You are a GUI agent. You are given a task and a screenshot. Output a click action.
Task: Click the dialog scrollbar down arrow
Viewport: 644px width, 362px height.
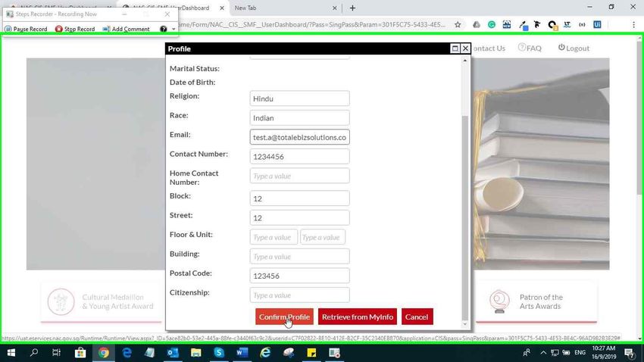[465, 324]
